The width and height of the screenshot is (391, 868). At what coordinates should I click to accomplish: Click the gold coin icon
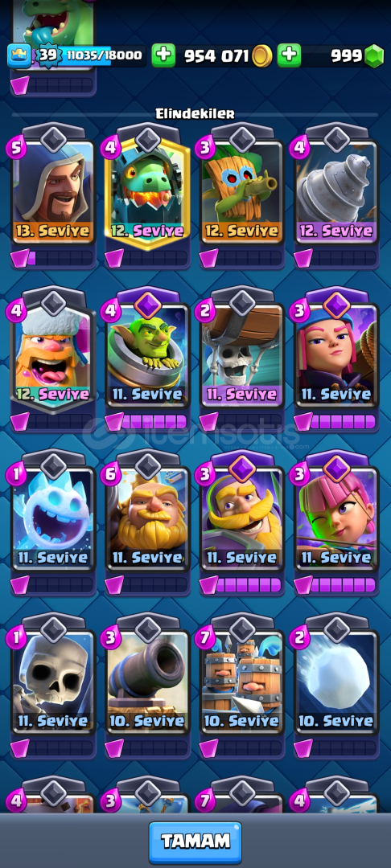(262, 56)
